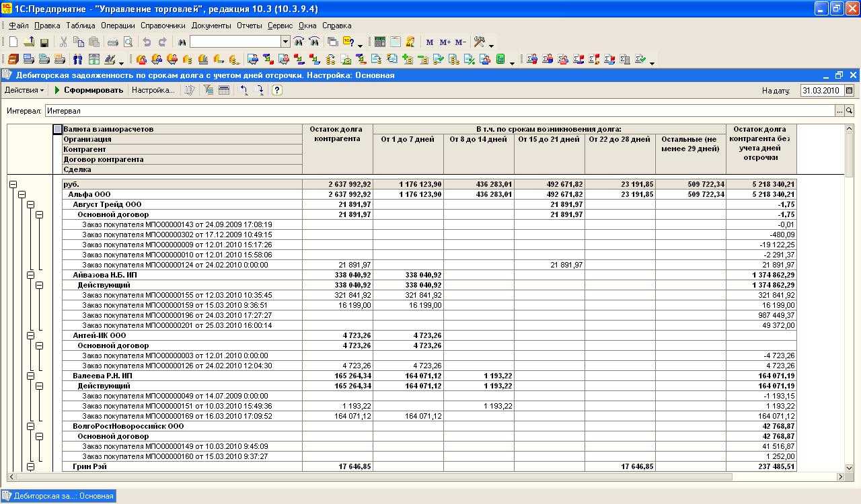861x504 pixels.
Task: Collapse the Валеева Р.Н. ИП group
Action: coord(30,376)
